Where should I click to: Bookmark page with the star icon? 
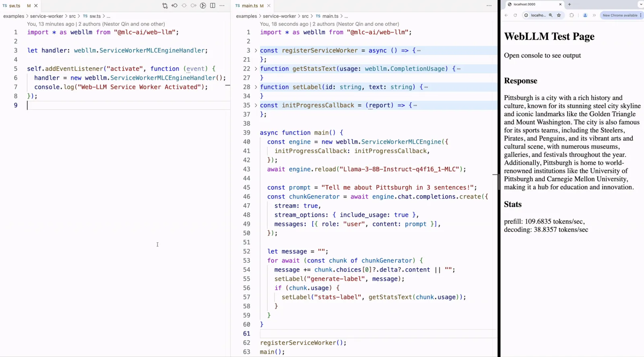pyautogui.click(x=559, y=15)
